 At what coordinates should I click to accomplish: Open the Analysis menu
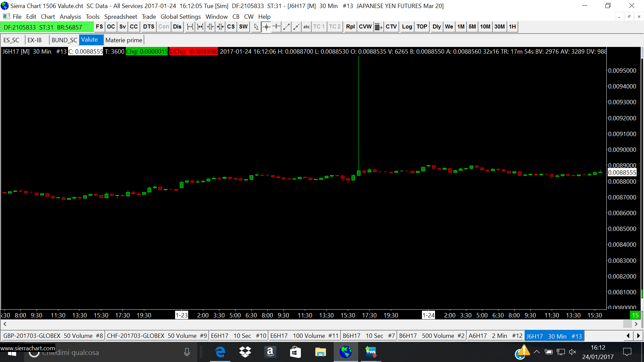[x=70, y=16]
